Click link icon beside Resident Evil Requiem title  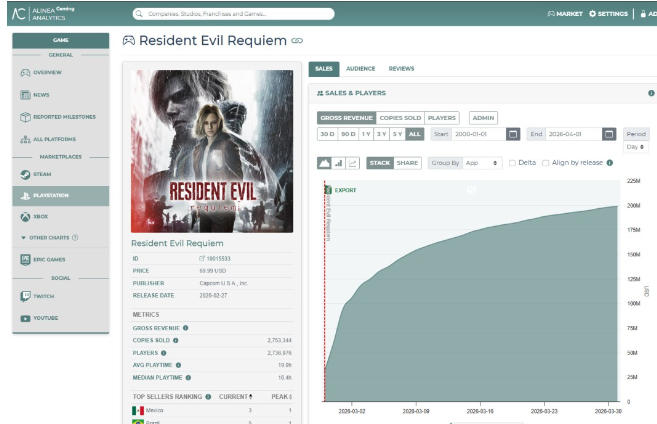click(296, 41)
